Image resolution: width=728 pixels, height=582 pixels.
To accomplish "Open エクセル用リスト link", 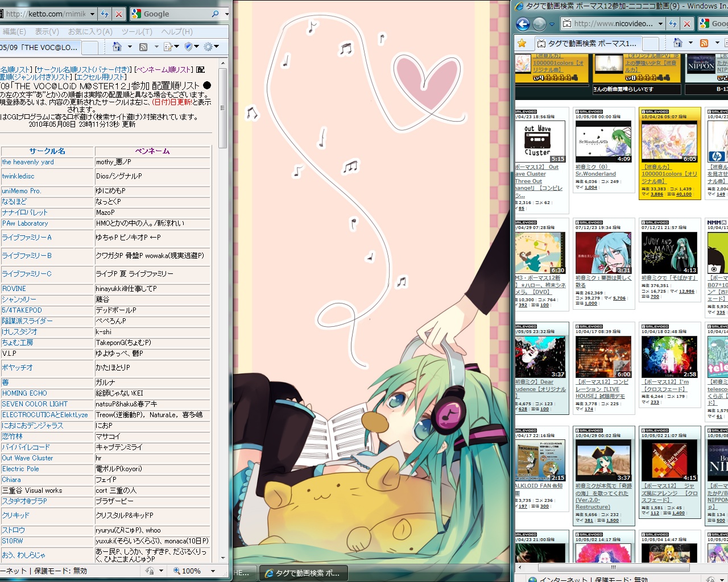I will [101, 77].
